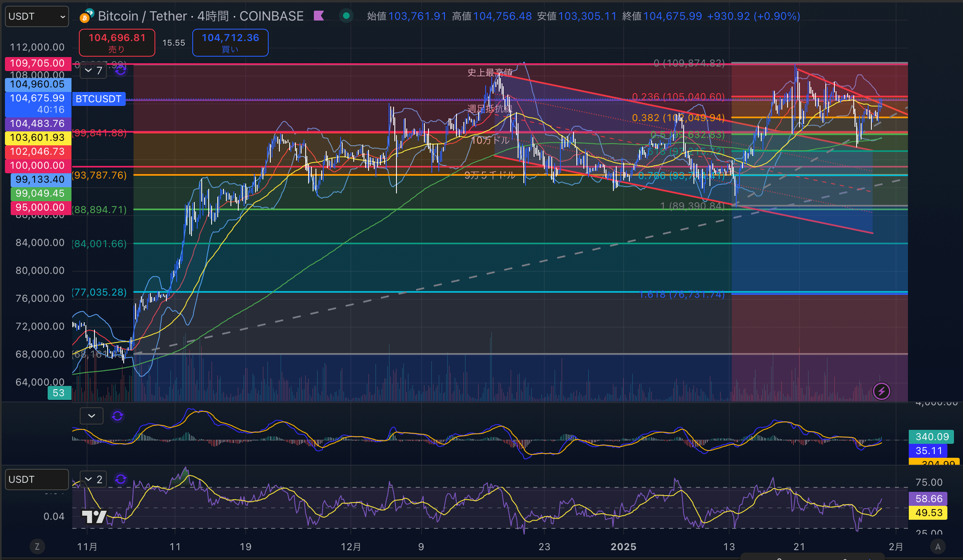Click the 104,960.05 price label
The width and height of the screenshot is (963, 560).
coord(38,84)
